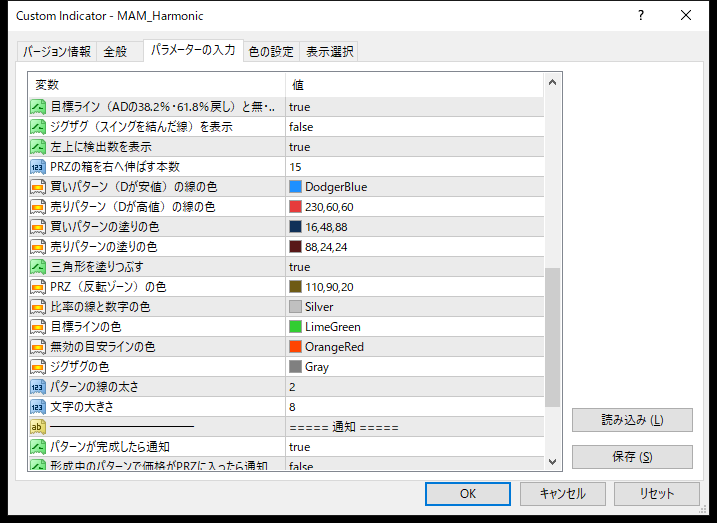Viewport: 717px width, 523px height.
Task: Click the color icon beside 比率の線と数字の色
Action: point(38,307)
